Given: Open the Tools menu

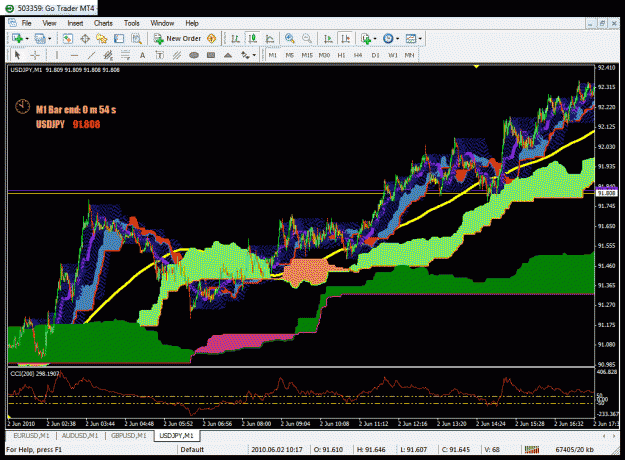Looking at the screenshot, I should tap(132, 23).
